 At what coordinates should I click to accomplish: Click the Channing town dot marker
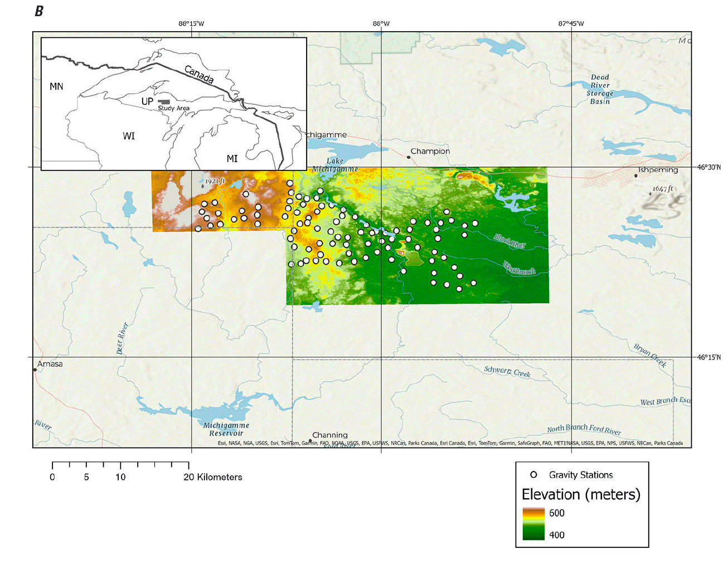(x=310, y=441)
